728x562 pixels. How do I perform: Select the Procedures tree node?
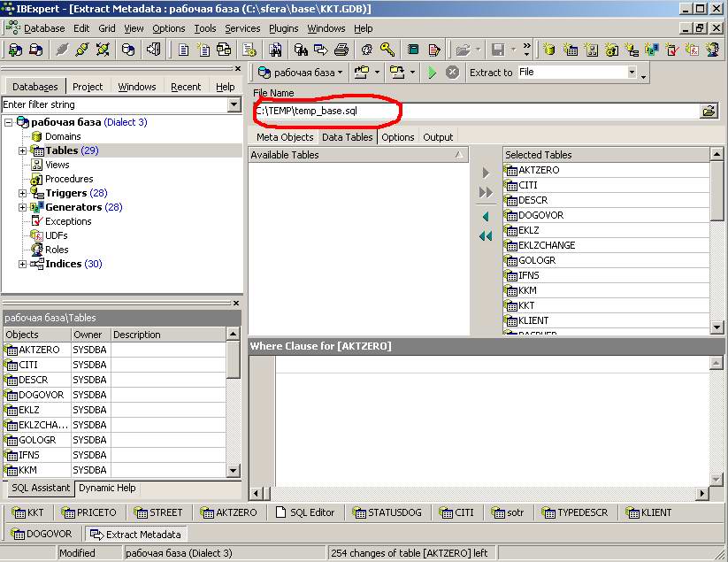tap(69, 179)
